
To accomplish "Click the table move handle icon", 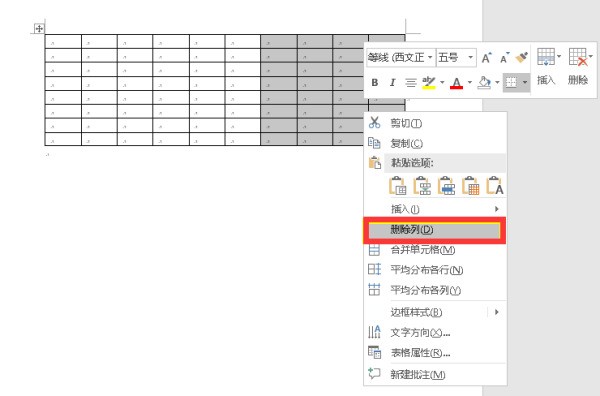I will tap(39, 28).
